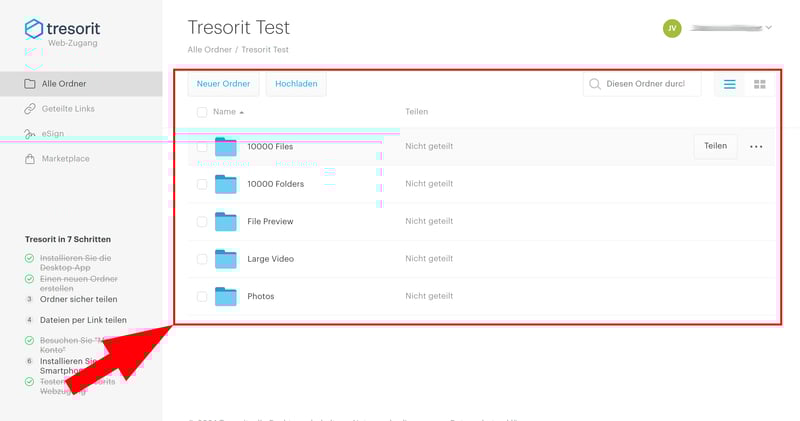Click the Marketplace bag icon

tap(30, 159)
